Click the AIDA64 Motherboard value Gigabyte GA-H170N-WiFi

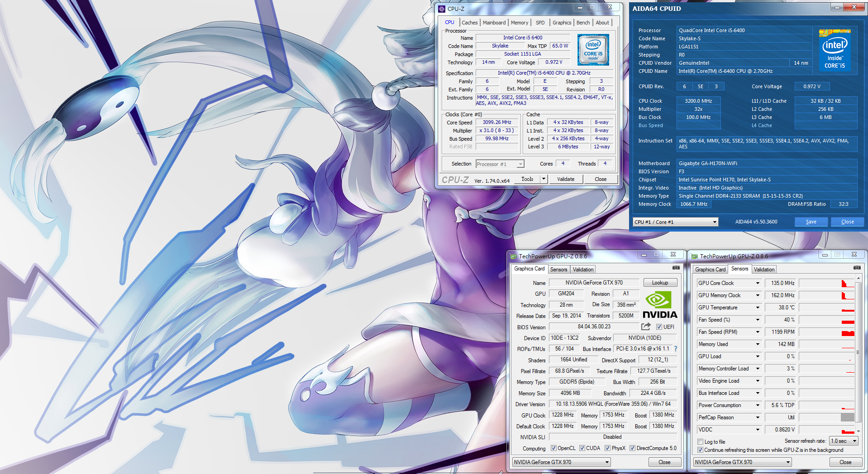[767, 163]
